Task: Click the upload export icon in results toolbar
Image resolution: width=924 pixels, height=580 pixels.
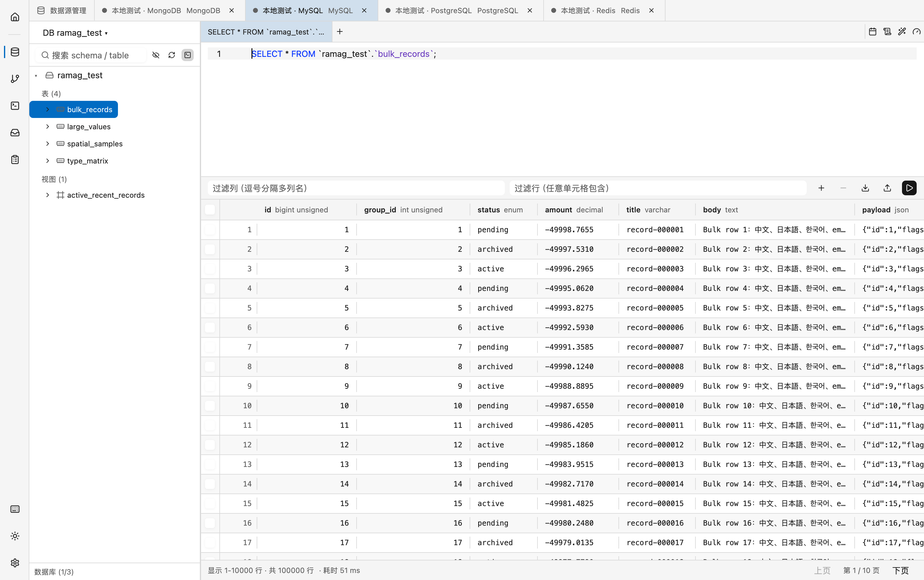Action: point(887,188)
